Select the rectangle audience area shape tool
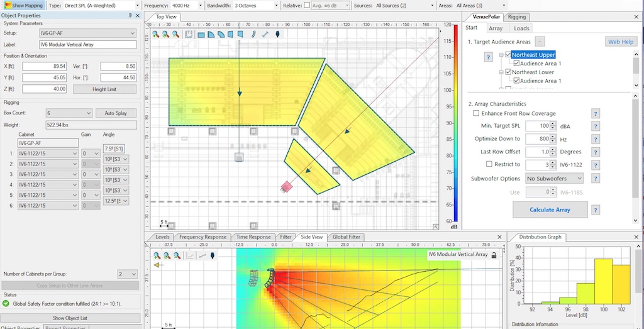Viewport: 644px width, 329px height. pyautogui.click(x=201, y=34)
